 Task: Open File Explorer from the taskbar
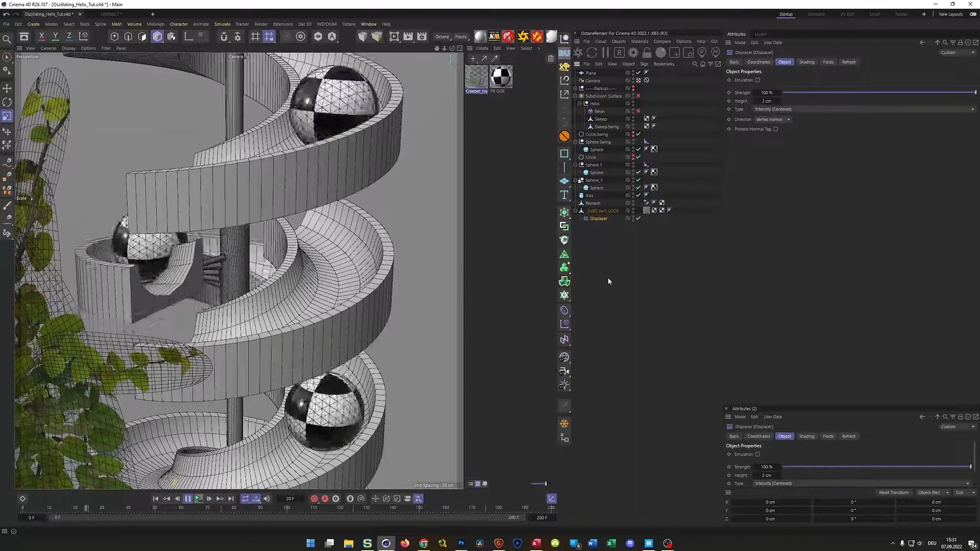pyautogui.click(x=348, y=543)
